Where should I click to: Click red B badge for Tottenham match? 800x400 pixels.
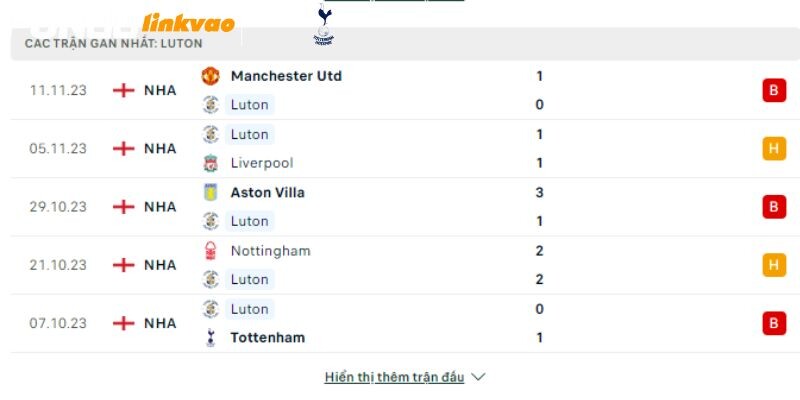pyautogui.click(x=774, y=323)
